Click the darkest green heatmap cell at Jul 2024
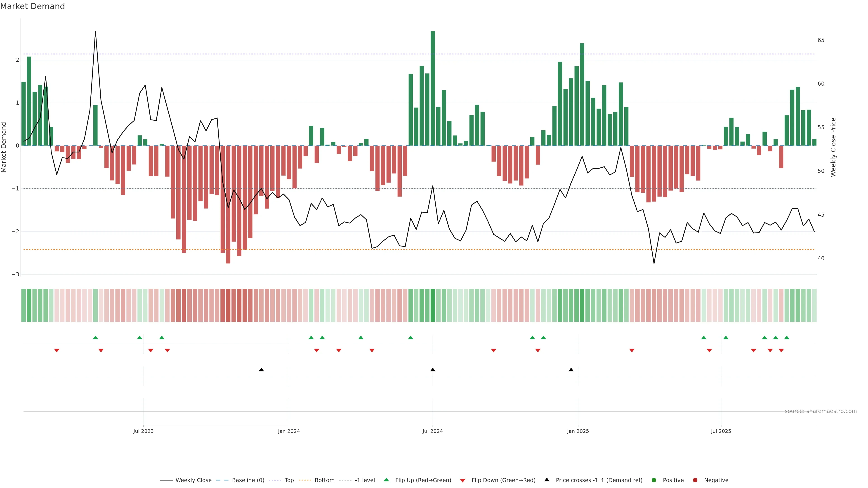The image size is (868, 488). (433, 305)
